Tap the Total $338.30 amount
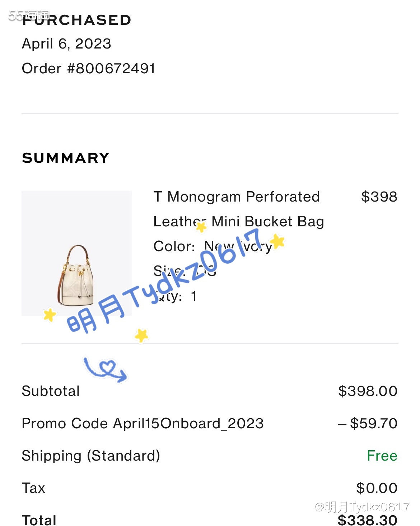420x526 pixels. click(368, 520)
